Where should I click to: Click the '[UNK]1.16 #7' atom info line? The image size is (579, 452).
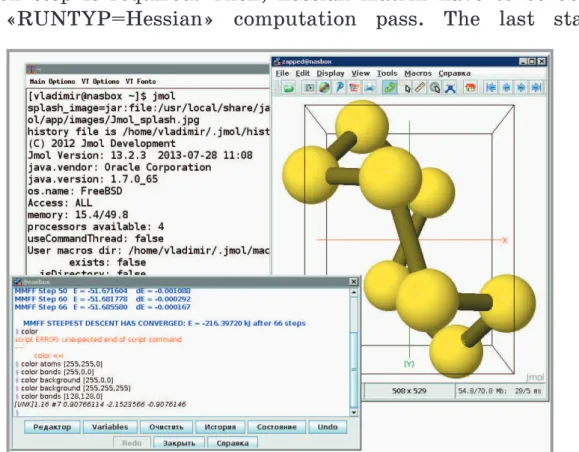click(100, 404)
